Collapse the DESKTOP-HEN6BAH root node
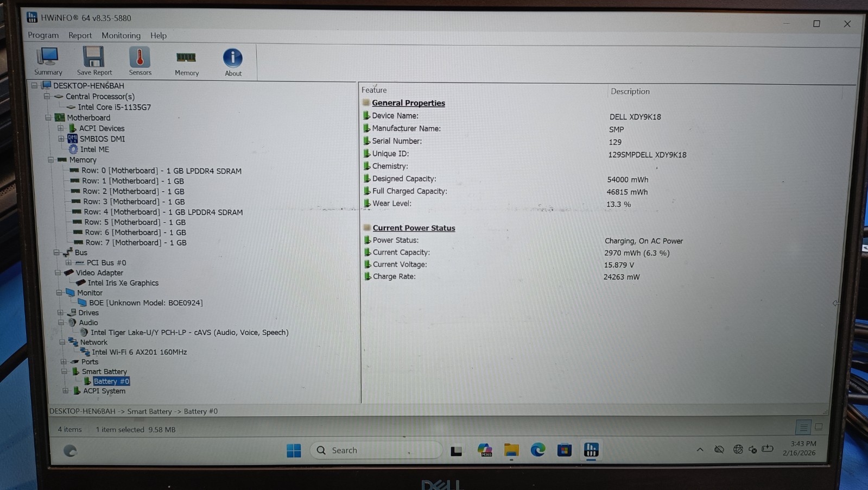 (34, 85)
